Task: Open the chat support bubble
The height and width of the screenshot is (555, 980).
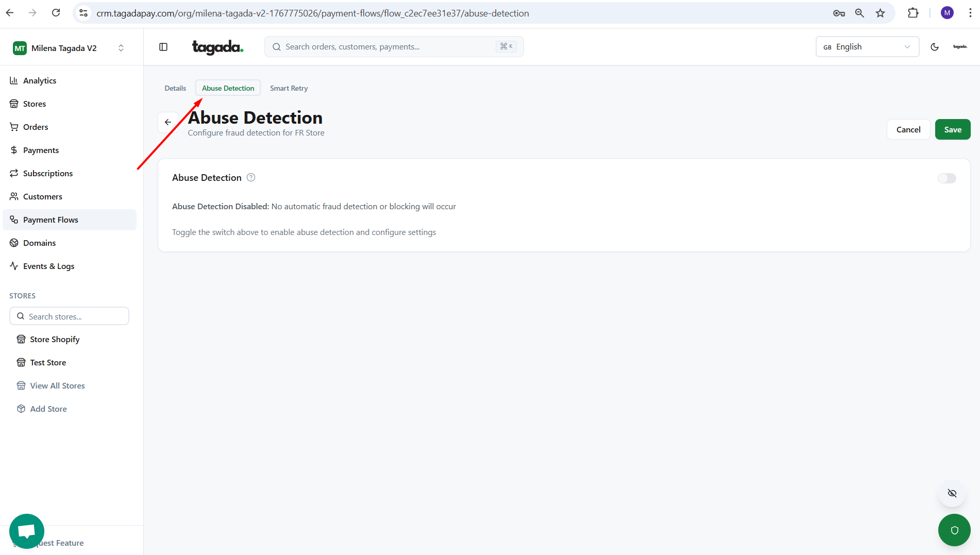Action: click(x=27, y=531)
